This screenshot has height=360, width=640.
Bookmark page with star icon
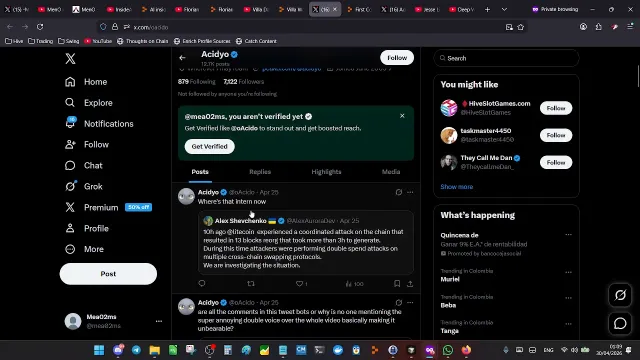coord(520,27)
